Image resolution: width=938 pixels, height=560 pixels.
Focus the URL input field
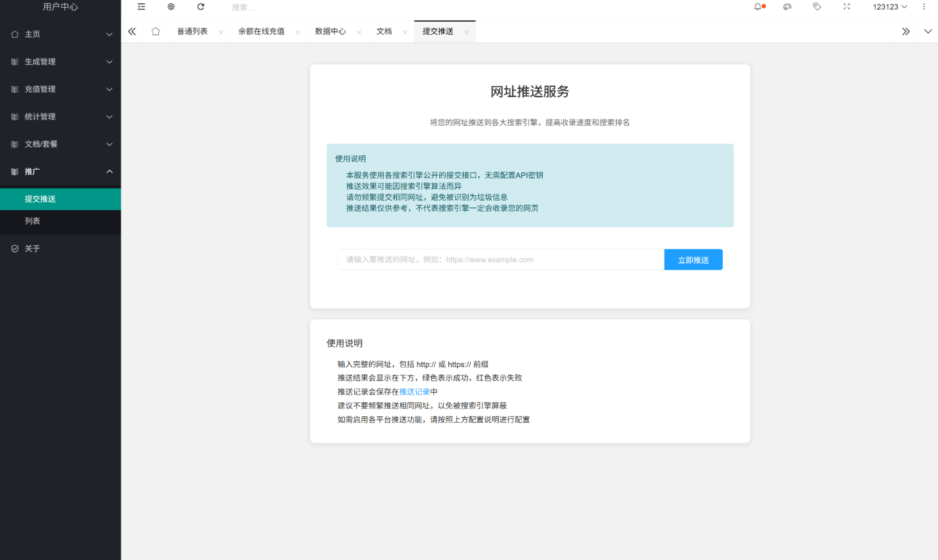point(501,260)
